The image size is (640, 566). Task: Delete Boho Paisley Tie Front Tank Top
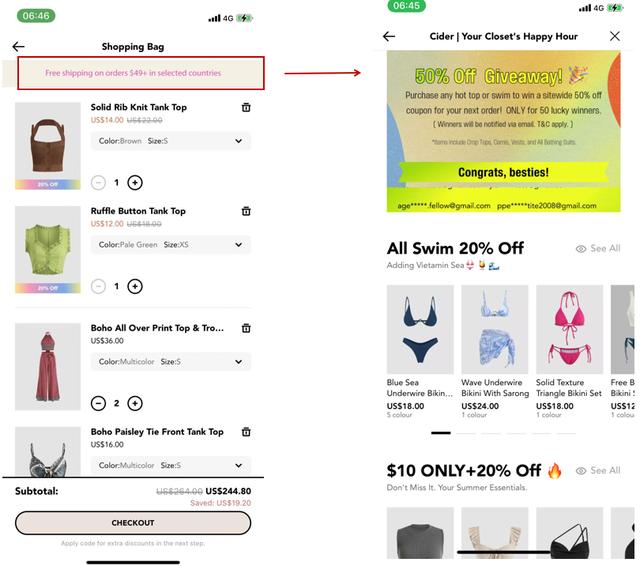pyautogui.click(x=246, y=432)
